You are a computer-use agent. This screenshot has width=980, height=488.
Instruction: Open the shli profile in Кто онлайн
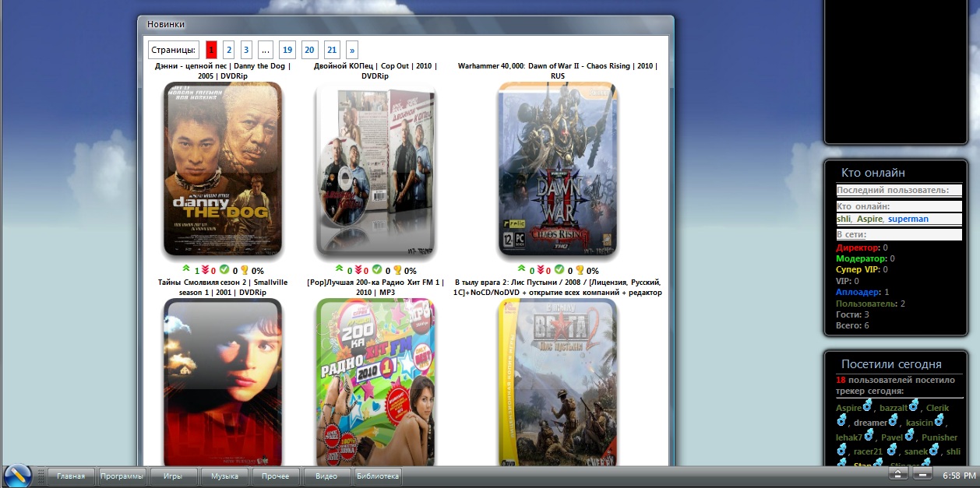(x=844, y=219)
